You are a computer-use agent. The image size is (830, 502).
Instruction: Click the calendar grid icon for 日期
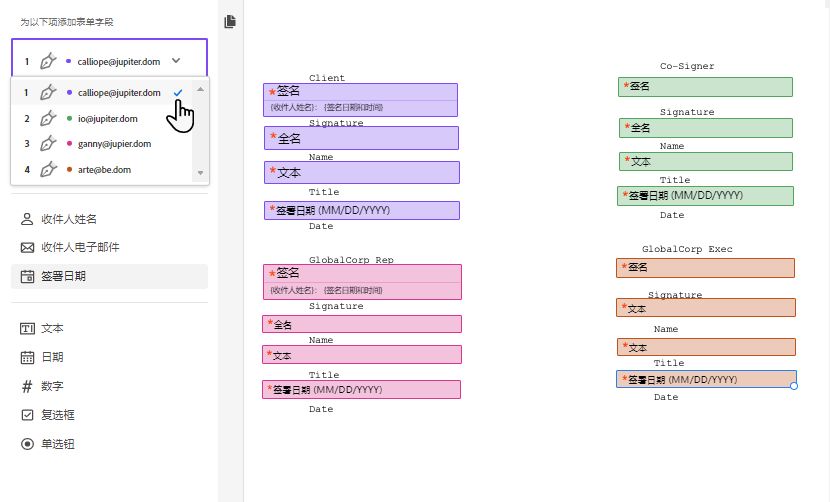(27, 357)
